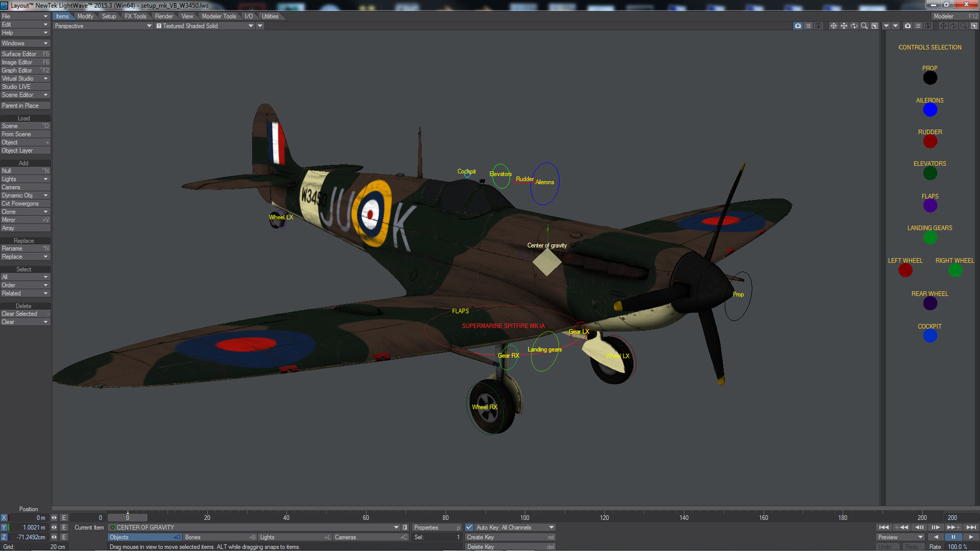The height and width of the screenshot is (551, 980).
Task: Click the Delete Key button
Action: [510, 547]
